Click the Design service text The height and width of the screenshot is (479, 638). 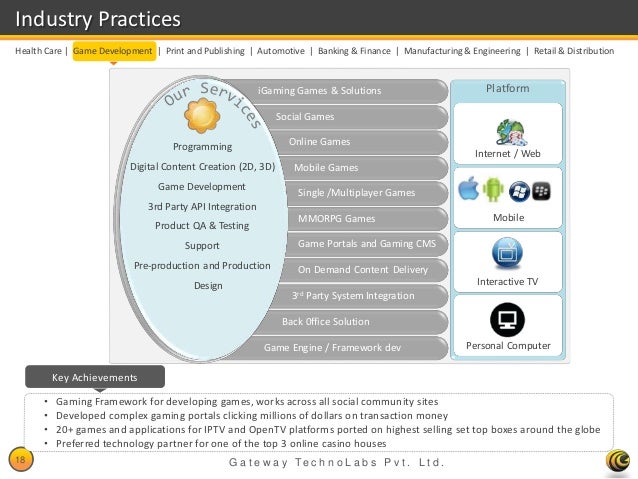(208, 286)
